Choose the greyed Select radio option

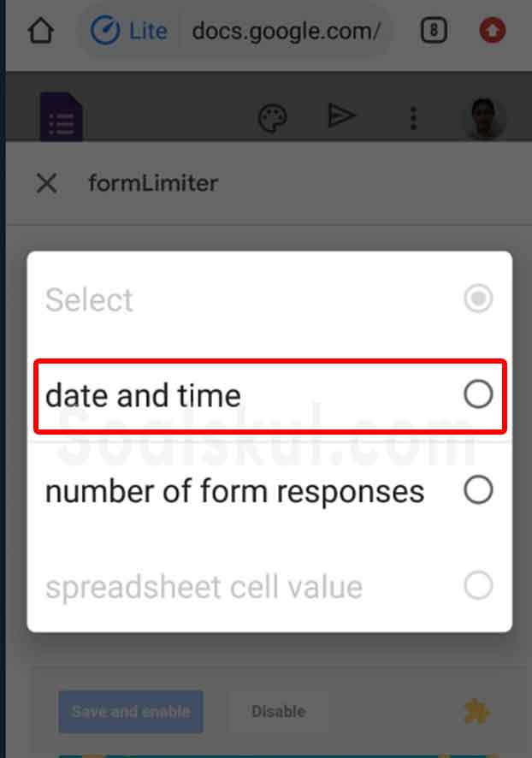[x=478, y=299]
